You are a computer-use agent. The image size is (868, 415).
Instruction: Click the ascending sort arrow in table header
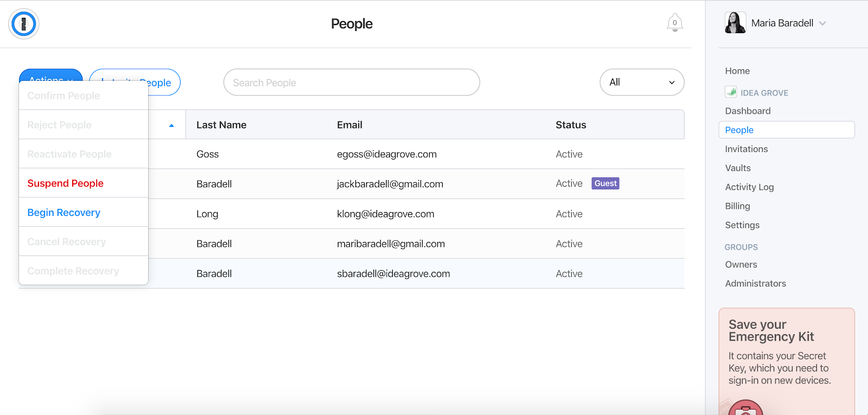(x=171, y=125)
